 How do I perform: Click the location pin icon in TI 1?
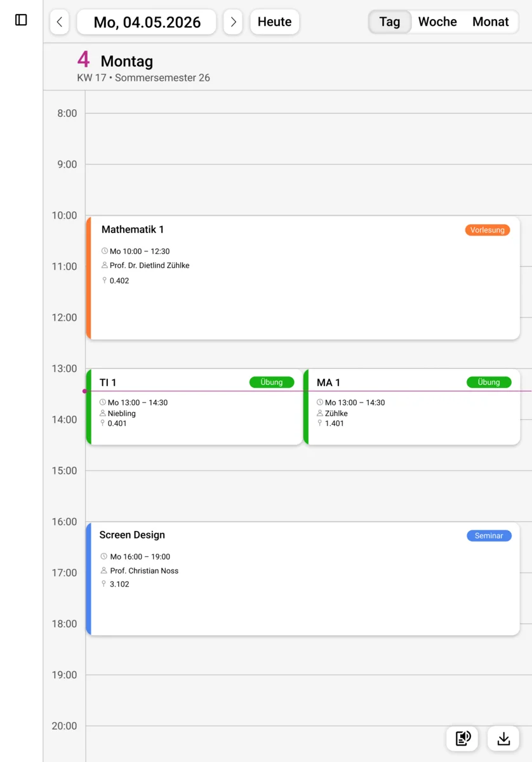pyautogui.click(x=102, y=424)
